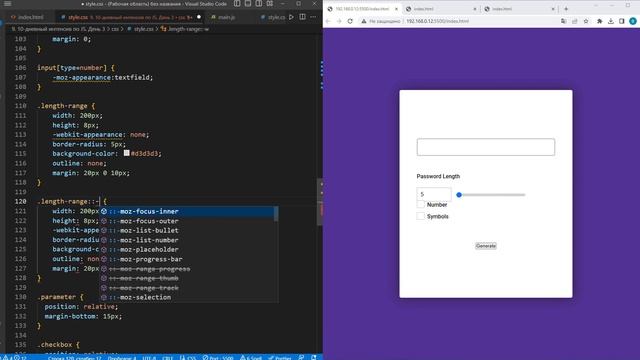Click the #d3d3d3 color swatch on line 115
The image size is (640, 360).
[127, 153]
